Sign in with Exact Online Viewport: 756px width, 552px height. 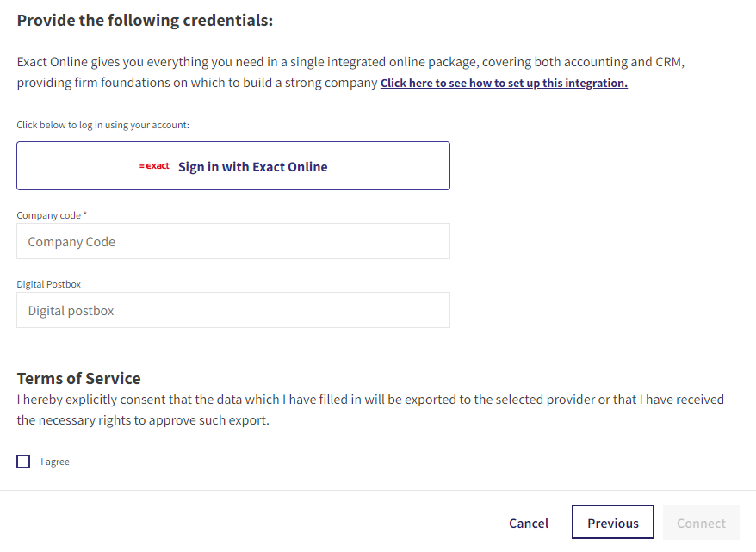point(233,166)
